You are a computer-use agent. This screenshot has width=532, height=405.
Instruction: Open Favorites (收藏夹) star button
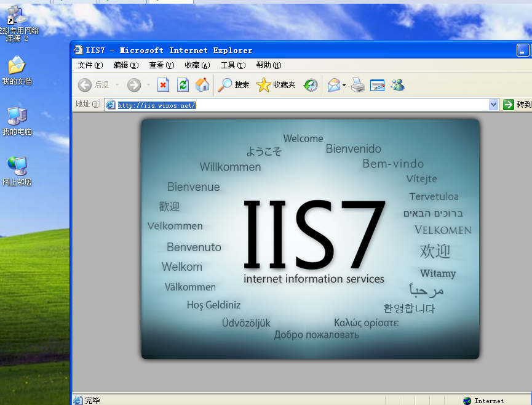(276, 85)
